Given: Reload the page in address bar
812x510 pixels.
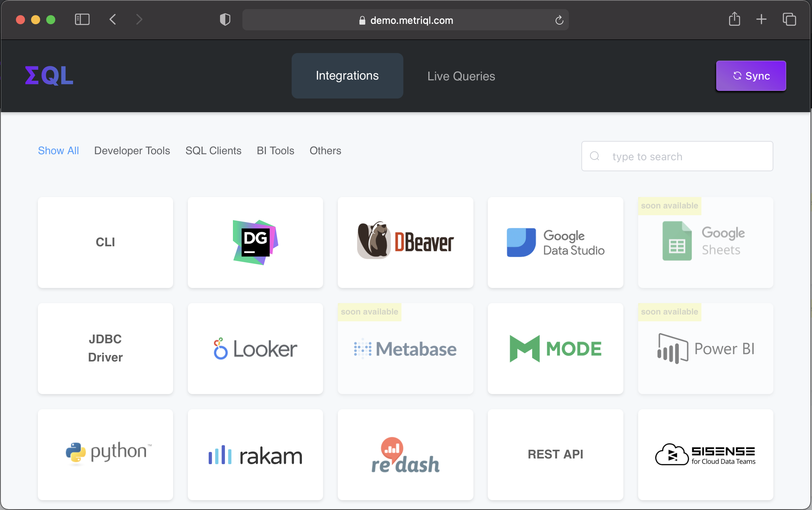Looking at the screenshot, I should [x=559, y=20].
